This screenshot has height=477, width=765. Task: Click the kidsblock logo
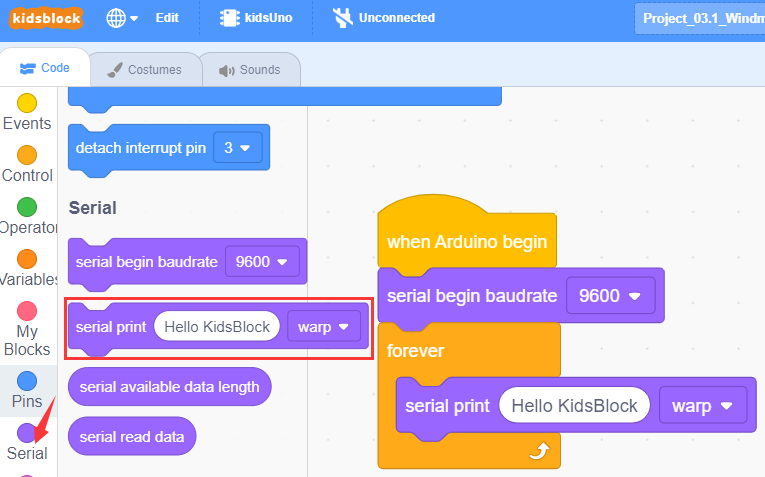click(46, 19)
